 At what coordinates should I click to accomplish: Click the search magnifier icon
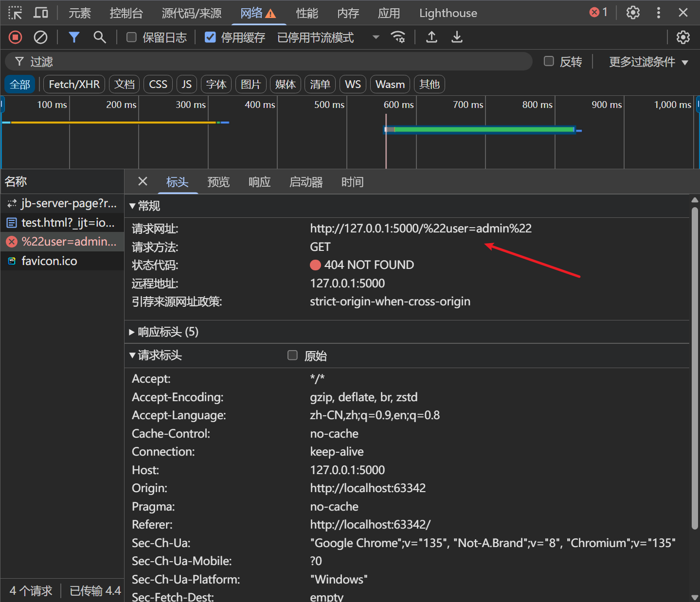coord(100,37)
